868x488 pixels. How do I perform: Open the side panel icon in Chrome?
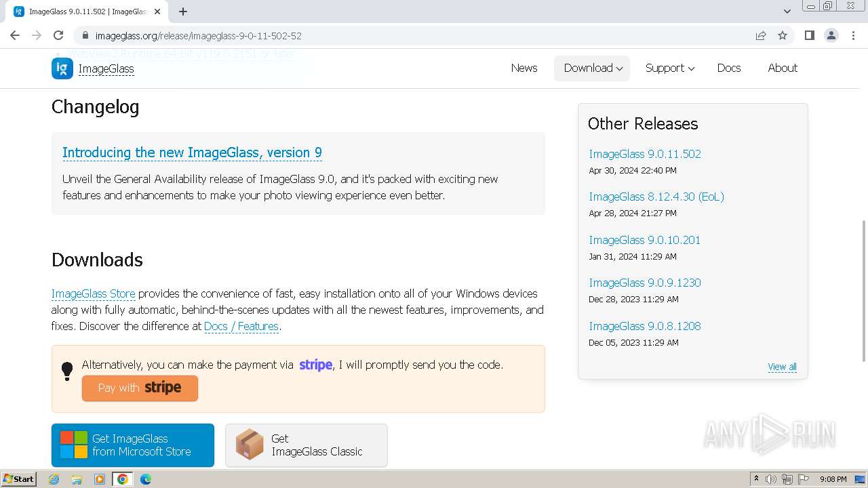[x=809, y=35]
